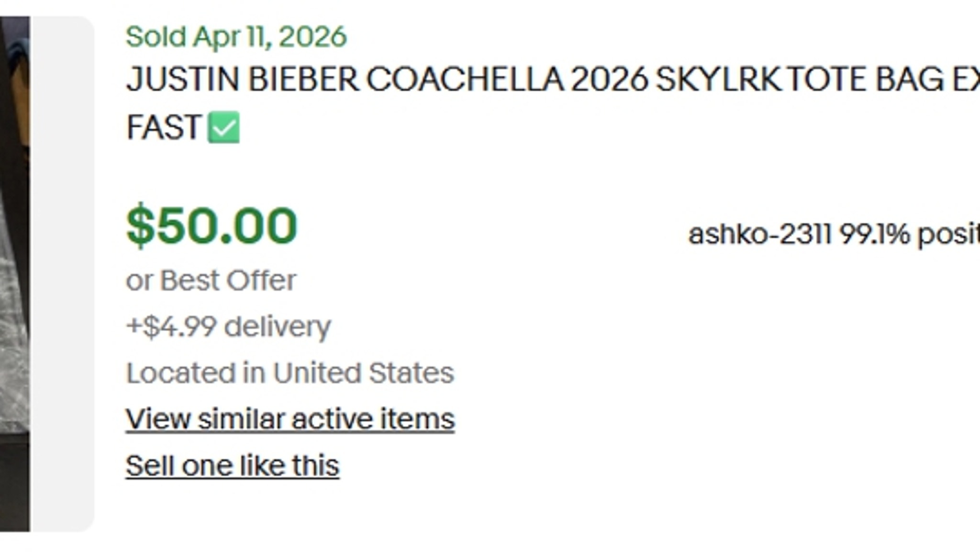Click the Located in United States text
The height and width of the screenshot is (552, 980).
coord(290,373)
